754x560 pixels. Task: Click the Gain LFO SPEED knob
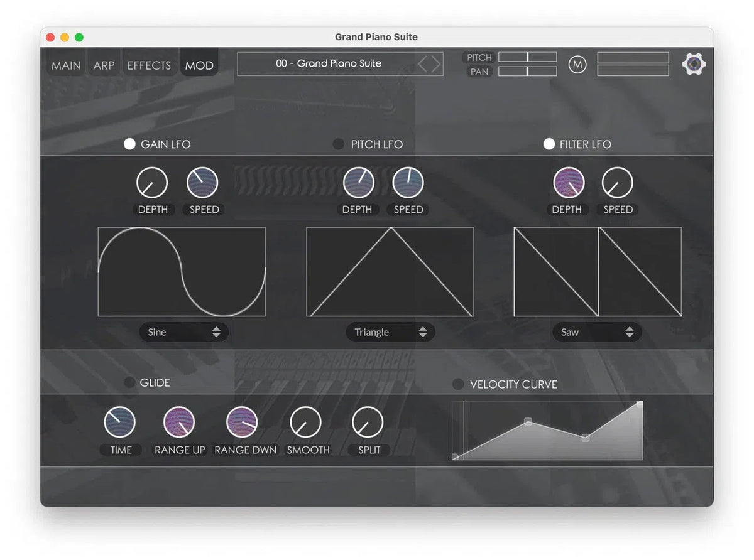202,182
